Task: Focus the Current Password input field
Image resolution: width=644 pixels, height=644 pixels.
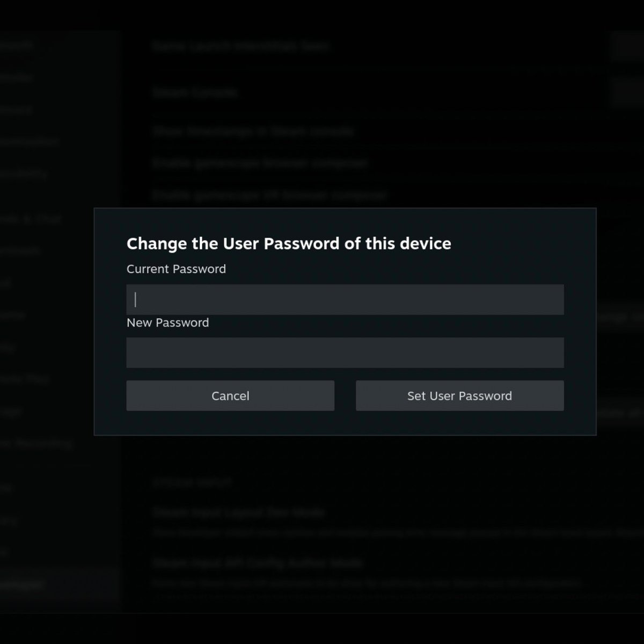Action: point(345,299)
